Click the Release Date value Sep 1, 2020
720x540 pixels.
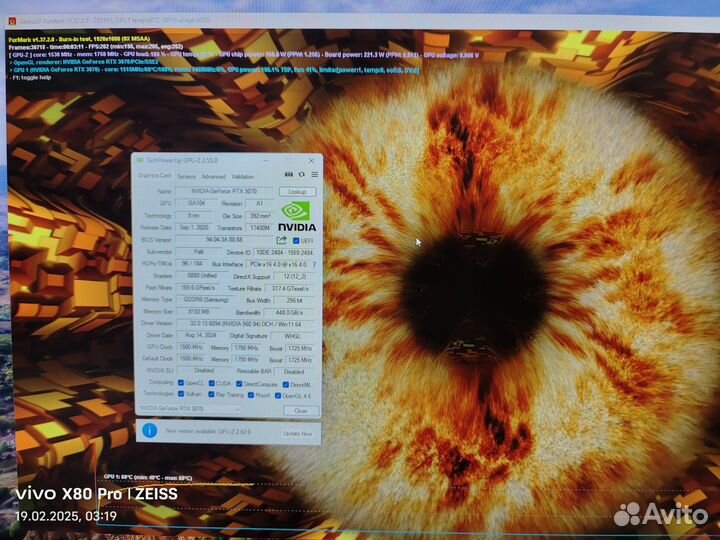(x=195, y=227)
